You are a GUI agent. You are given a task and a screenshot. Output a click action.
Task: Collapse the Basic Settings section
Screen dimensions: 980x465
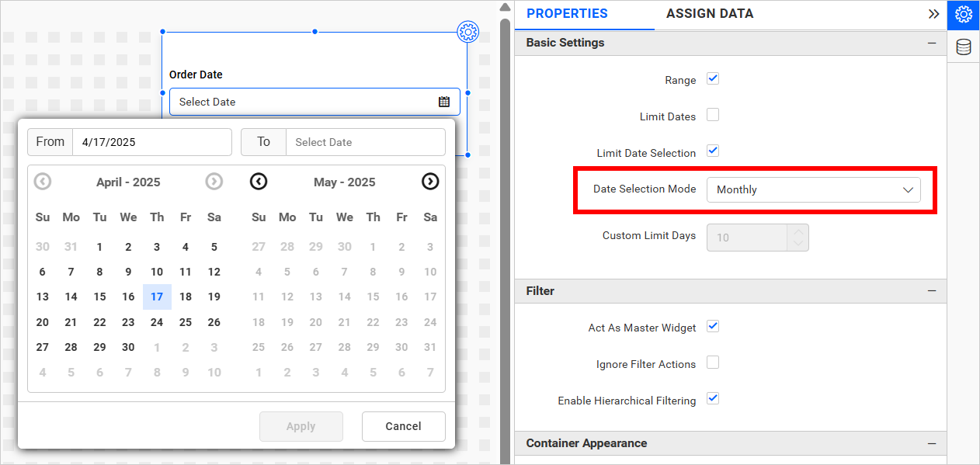point(932,43)
